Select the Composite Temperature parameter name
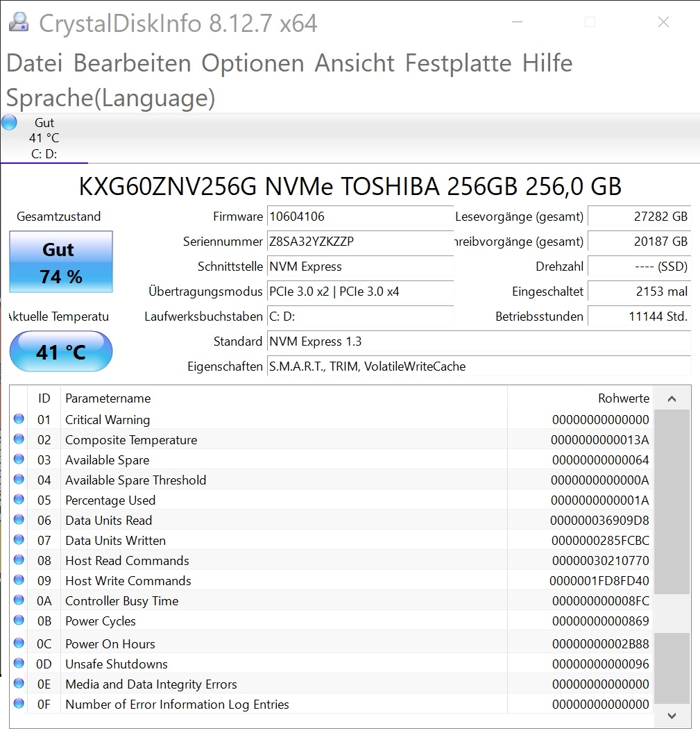Image resolution: width=700 pixels, height=733 pixels. point(131,440)
